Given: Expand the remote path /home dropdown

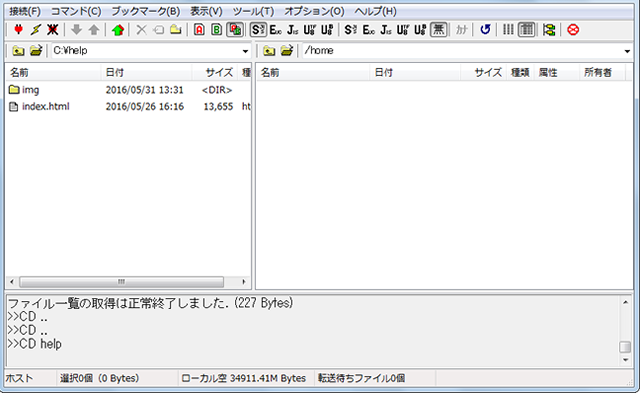Looking at the screenshot, I should pyautogui.click(x=627, y=51).
